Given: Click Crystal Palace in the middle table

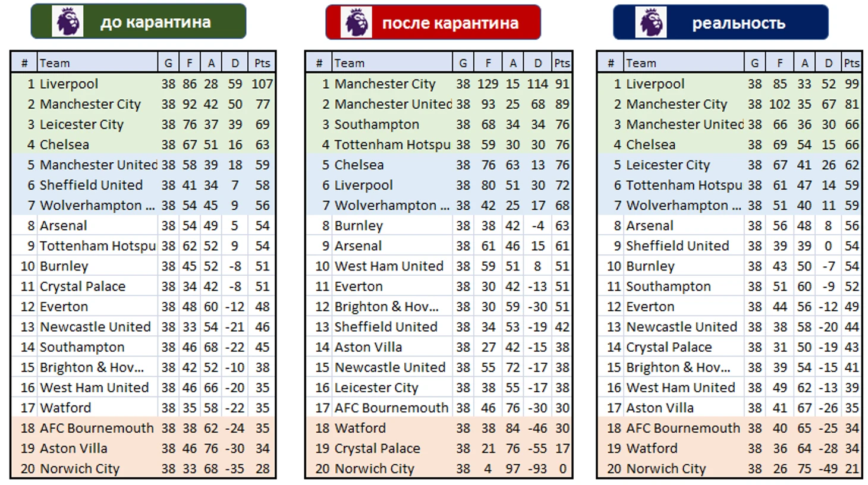Looking at the screenshot, I should (x=377, y=448).
